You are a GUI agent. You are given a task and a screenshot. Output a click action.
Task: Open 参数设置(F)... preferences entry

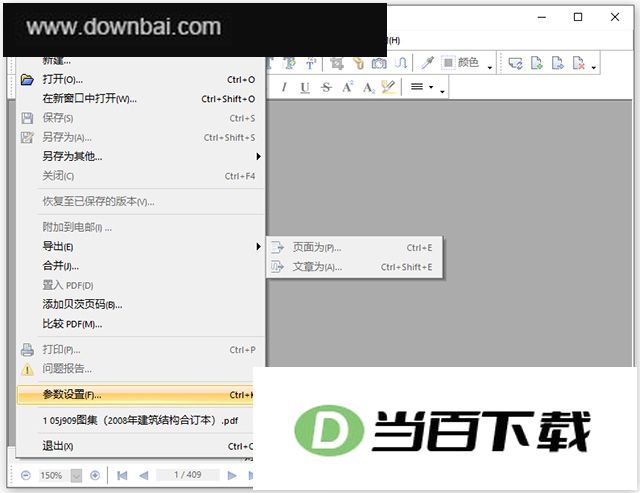[x=135, y=395]
